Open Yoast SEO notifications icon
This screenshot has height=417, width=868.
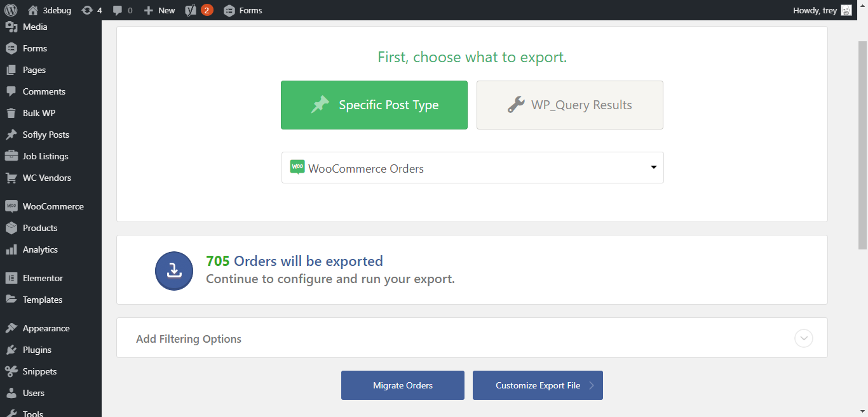pyautogui.click(x=199, y=10)
